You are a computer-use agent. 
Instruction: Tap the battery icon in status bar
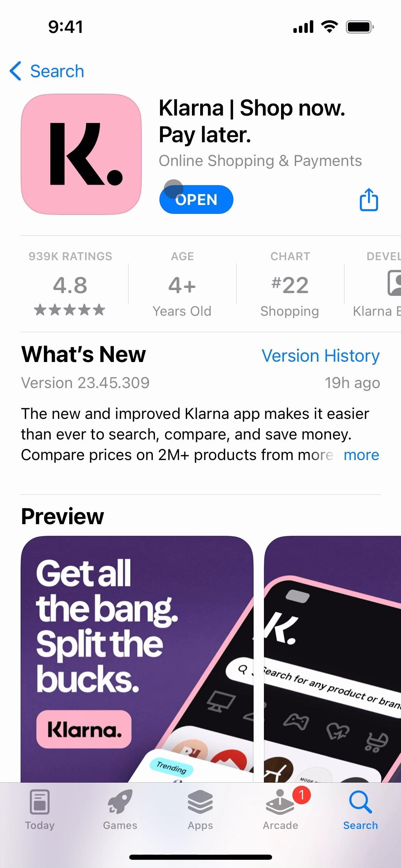(x=360, y=27)
